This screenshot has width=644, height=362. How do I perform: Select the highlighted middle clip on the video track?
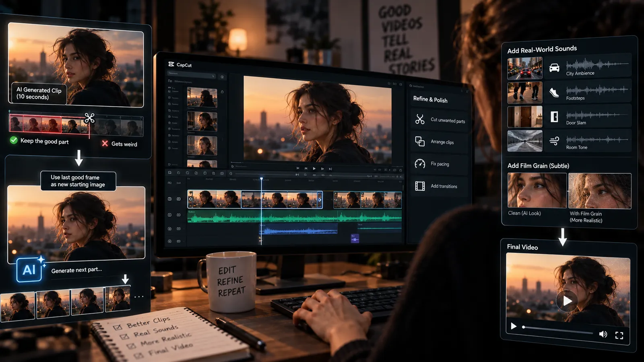282,200
